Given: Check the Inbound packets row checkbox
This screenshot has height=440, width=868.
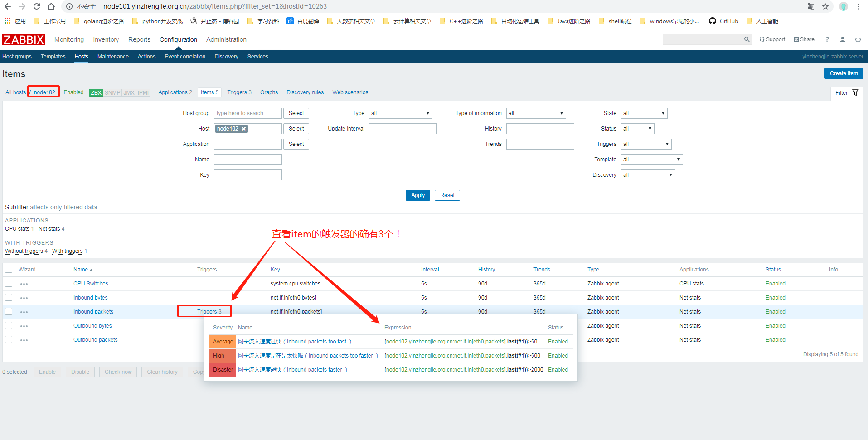Looking at the screenshot, I should click(9, 311).
